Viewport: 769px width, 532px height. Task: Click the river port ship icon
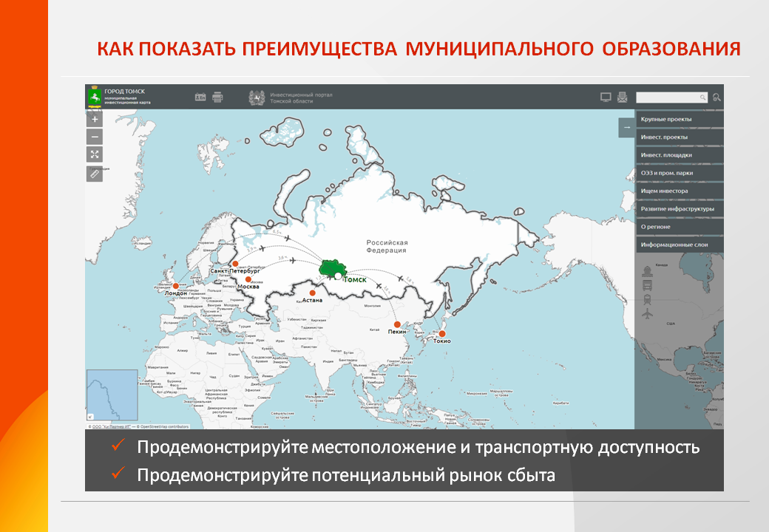coord(648,271)
